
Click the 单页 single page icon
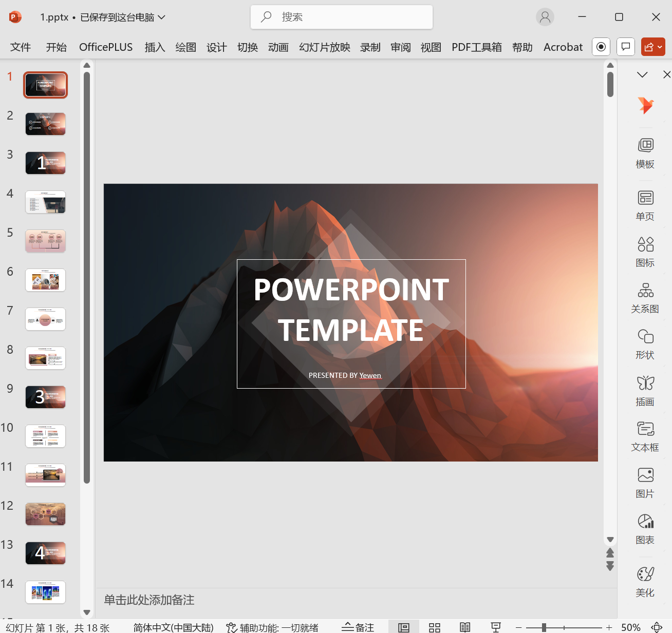tap(645, 198)
